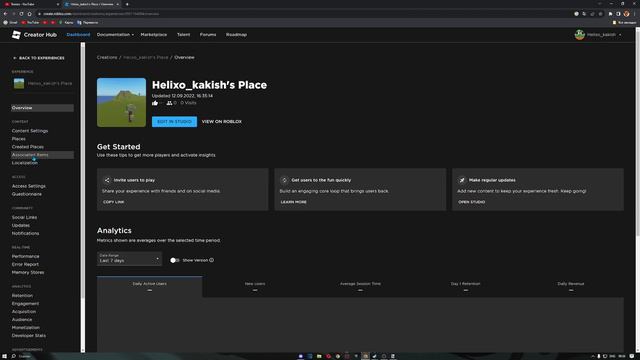Reload the page with the refresh icon
This screenshot has width=640, height=360.
(21, 13)
